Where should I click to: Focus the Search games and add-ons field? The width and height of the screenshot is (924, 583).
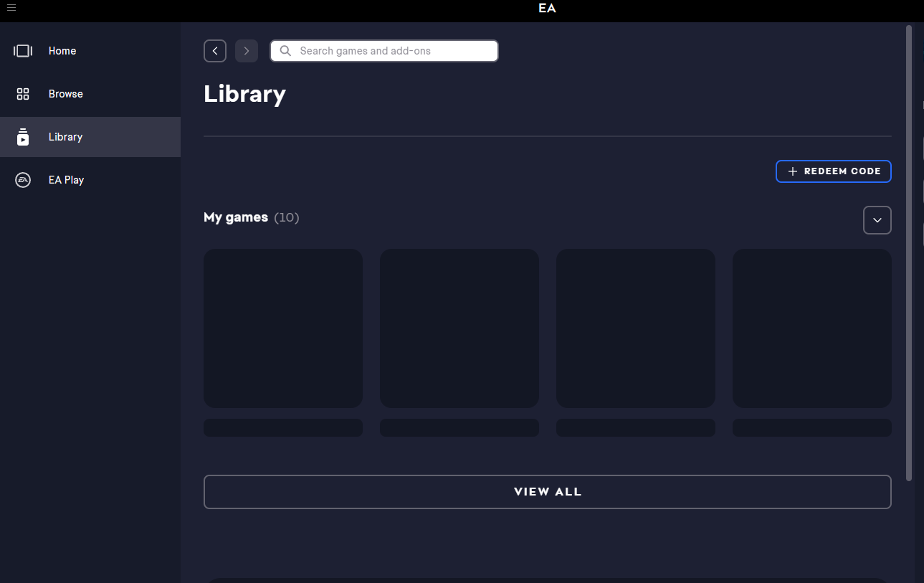pos(384,51)
